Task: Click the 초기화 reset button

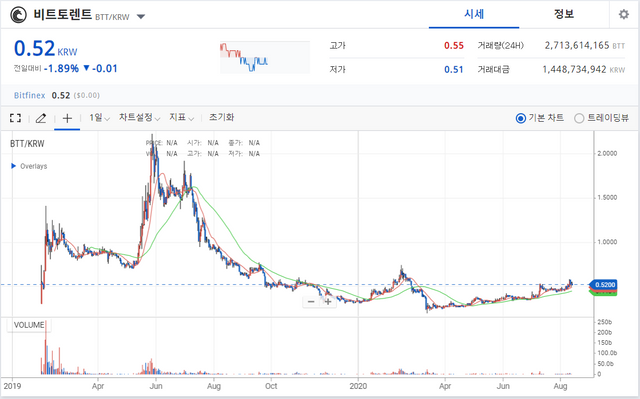Action: pyautogui.click(x=222, y=117)
